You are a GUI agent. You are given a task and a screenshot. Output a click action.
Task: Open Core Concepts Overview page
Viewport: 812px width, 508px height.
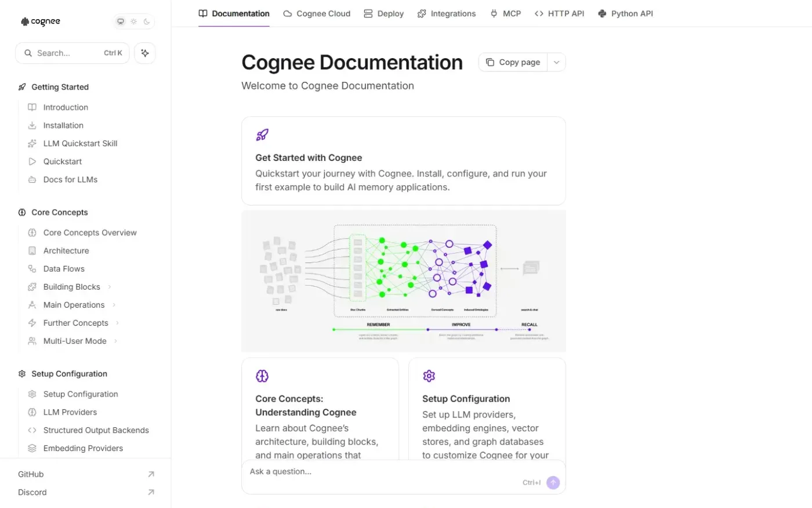[90, 233]
